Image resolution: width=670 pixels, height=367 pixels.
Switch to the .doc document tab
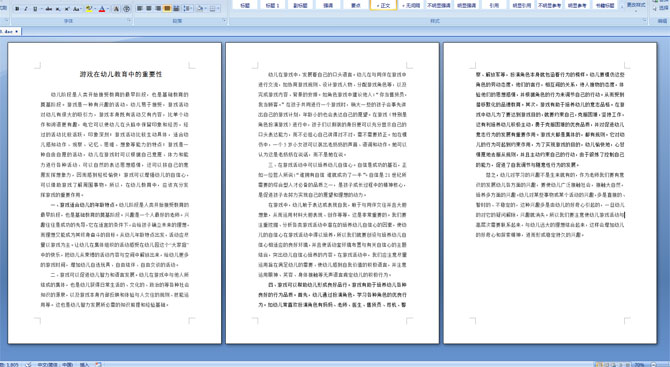pos(10,32)
